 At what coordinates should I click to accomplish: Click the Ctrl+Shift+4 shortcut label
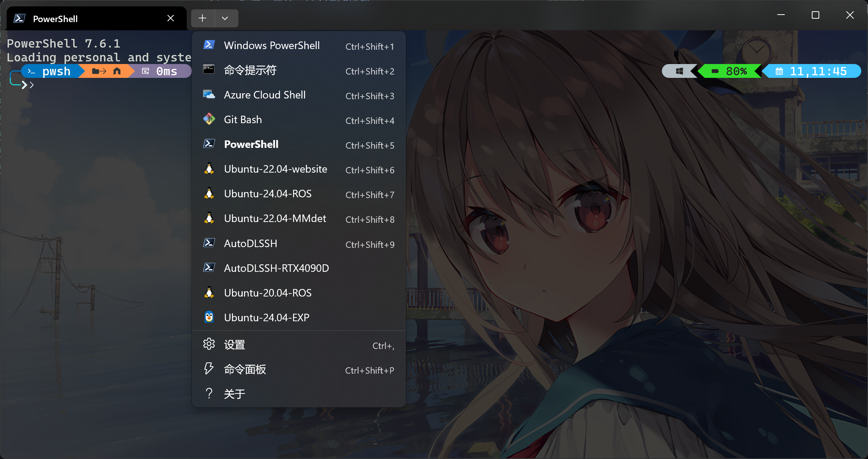pyautogui.click(x=370, y=121)
